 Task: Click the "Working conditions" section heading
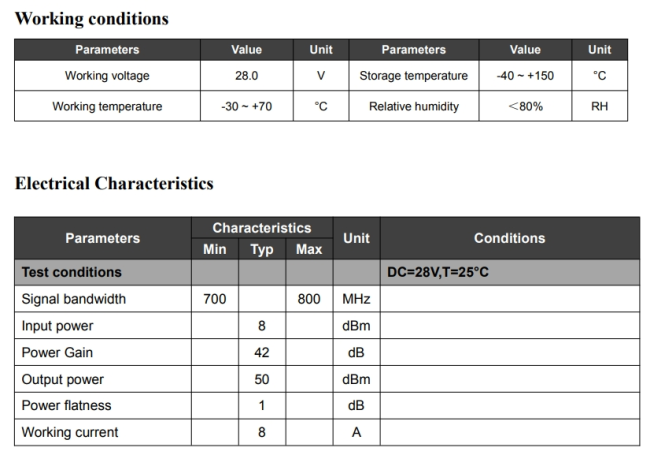pos(92,19)
